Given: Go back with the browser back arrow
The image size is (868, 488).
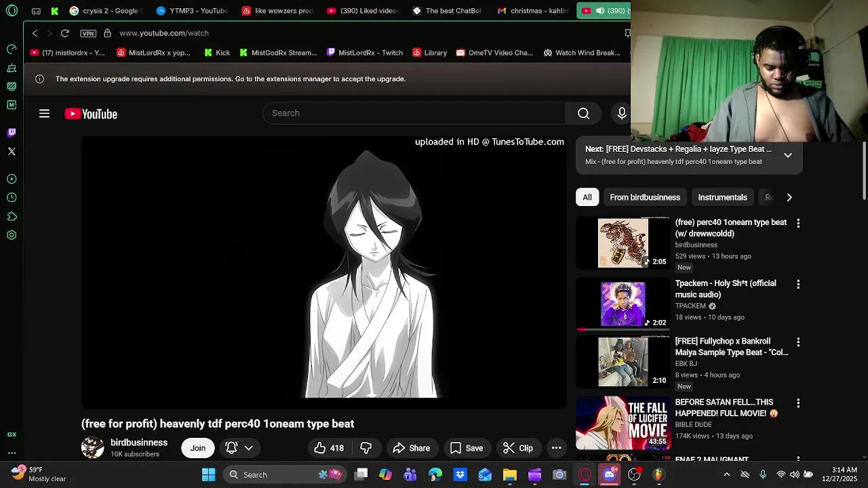Looking at the screenshot, I should (x=35, y=33).
